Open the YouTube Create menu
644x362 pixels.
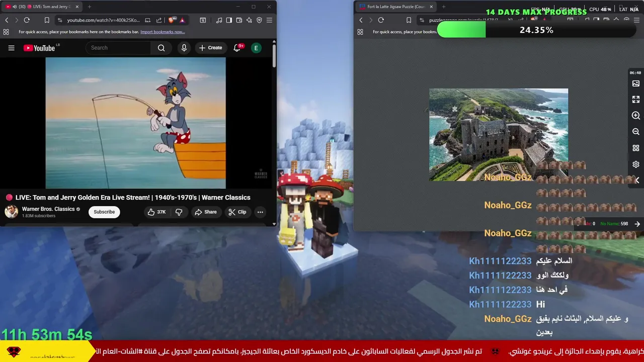point(210,48)
